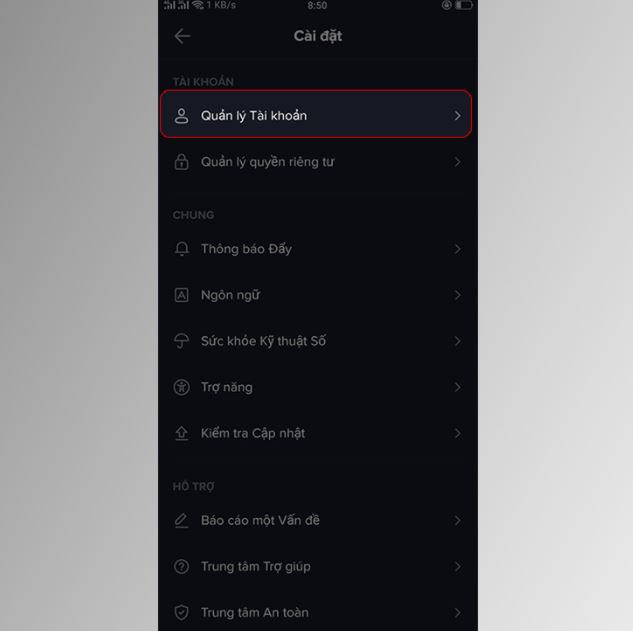
Task: Click the language letter A icon
Action: click(181, 295)
